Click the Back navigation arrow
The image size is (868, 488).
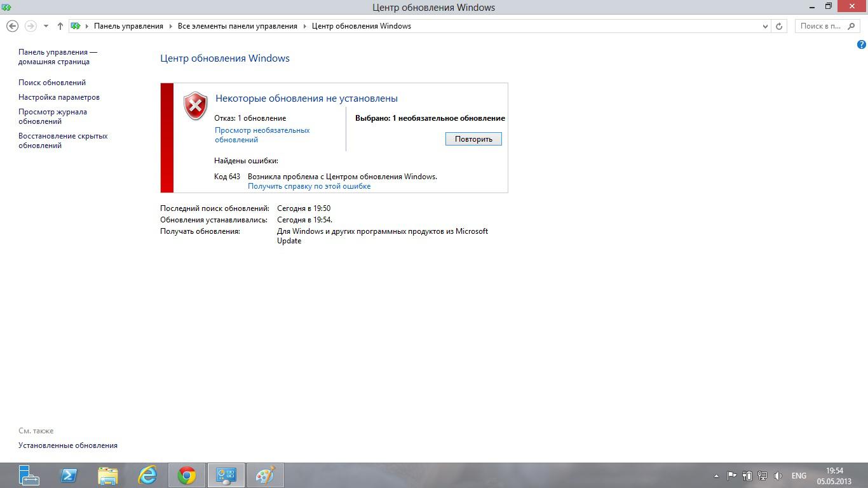pyautogui.click(x=12, y=26)
